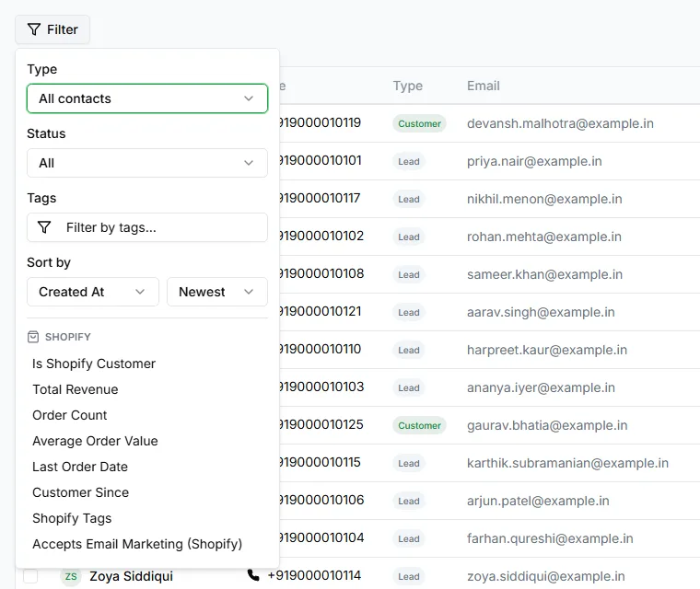This screenshot has width=700, height=589.
Task: Click the Shopify bag icon
Action: [33, 337]
